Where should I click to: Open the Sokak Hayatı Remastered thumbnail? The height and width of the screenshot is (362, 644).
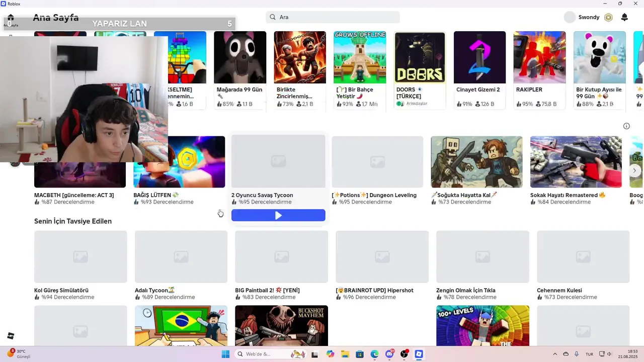576,162
